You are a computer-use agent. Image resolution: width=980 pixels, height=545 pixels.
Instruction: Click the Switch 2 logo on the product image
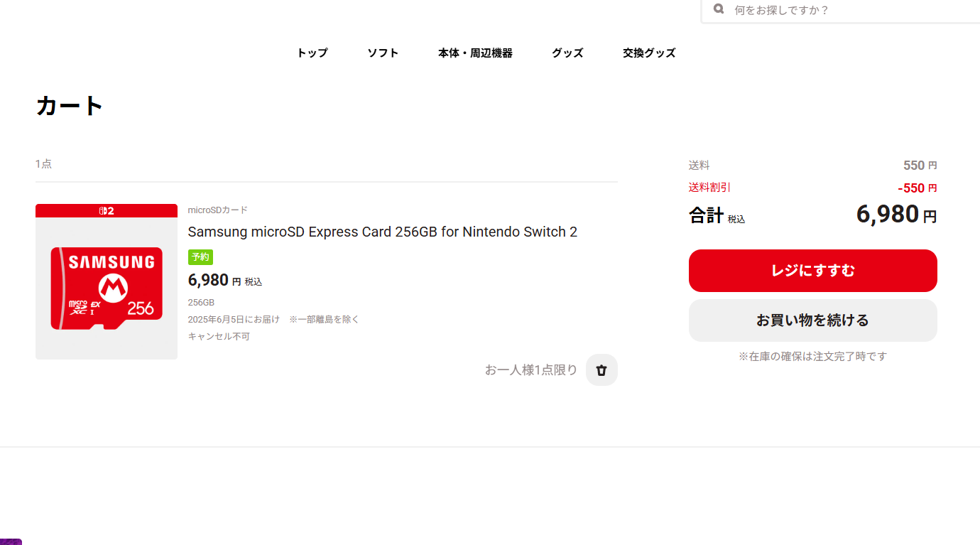(107, 211)
